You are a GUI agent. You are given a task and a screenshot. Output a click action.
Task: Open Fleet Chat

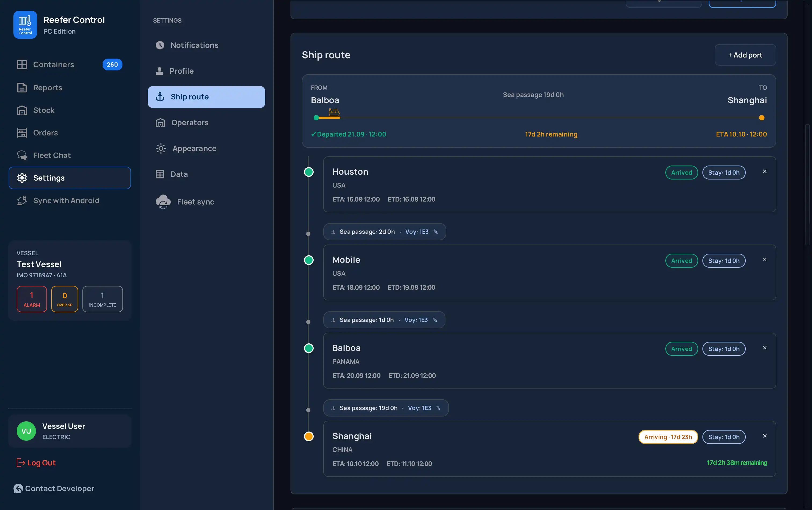coord(70,156)
